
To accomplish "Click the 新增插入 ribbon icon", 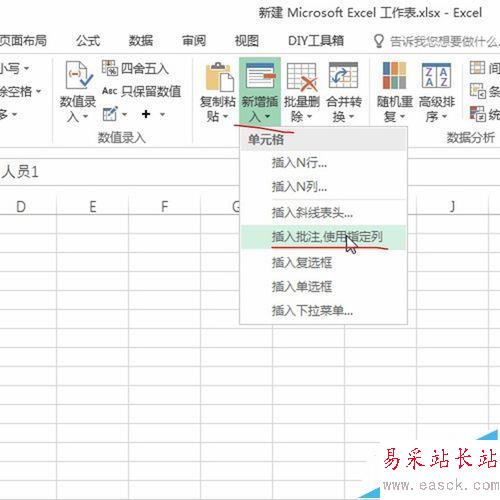I will tap(260, 77).
